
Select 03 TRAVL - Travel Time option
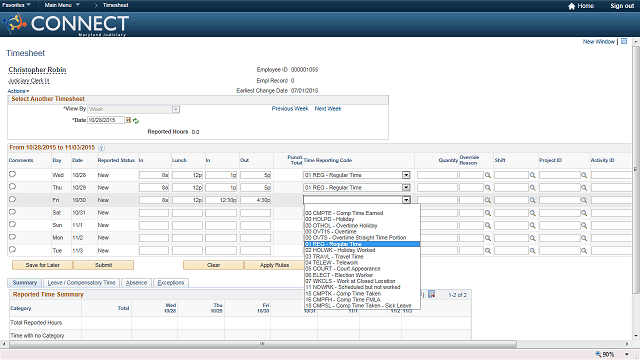tap(334, 256)
